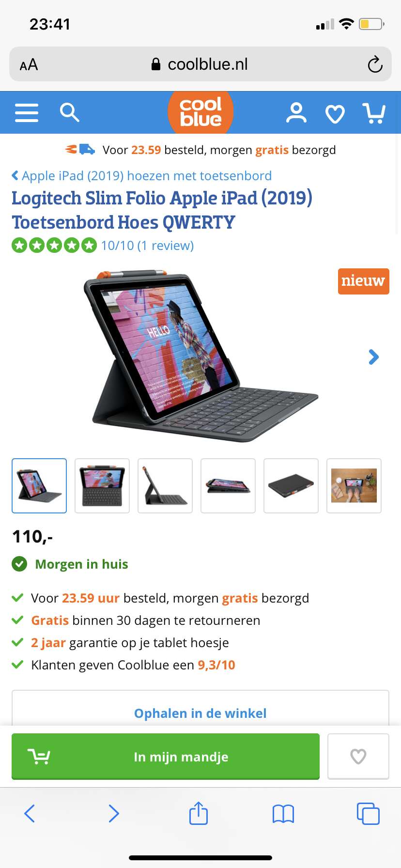The image size is (401, 868).
Task: Open the aA text size menu
Action: click(29, 64)
